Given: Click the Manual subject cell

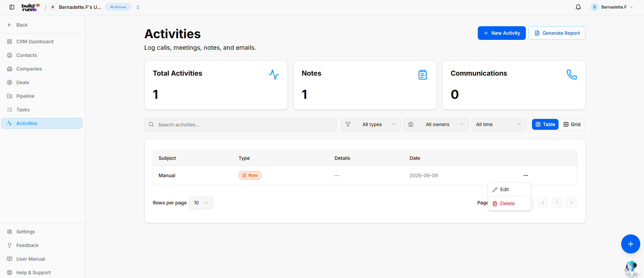Looking at the screenshot, I should (x=167, y=175).
